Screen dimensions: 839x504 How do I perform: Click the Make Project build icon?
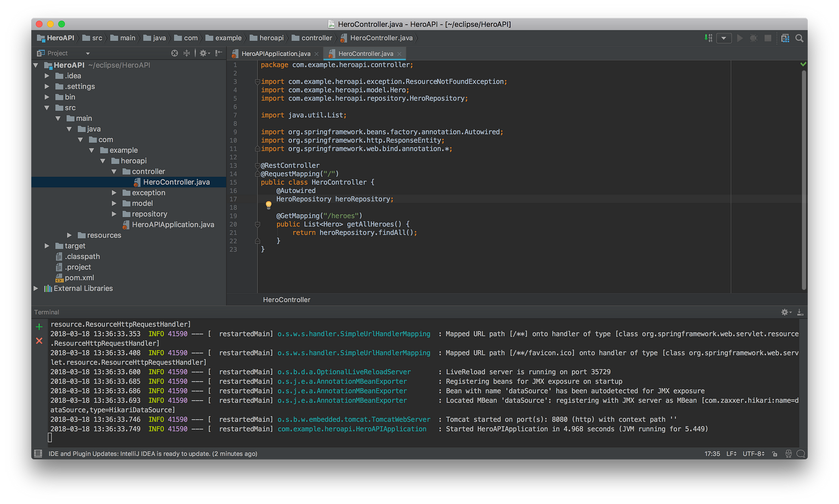click(708, 38)
